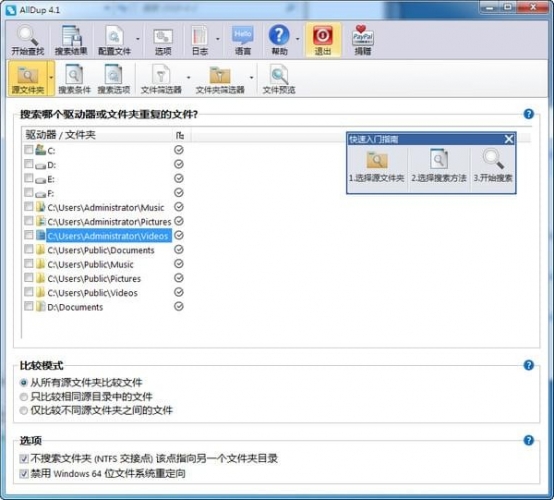Select 仅比较不同源文件夹之间的文件 radio button
The height and width of the screenshot is (500, 554).
click(24, 411)
